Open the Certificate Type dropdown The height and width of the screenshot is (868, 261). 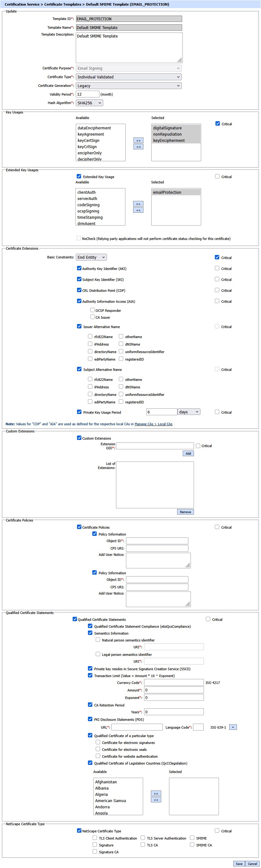pos(129,77)
